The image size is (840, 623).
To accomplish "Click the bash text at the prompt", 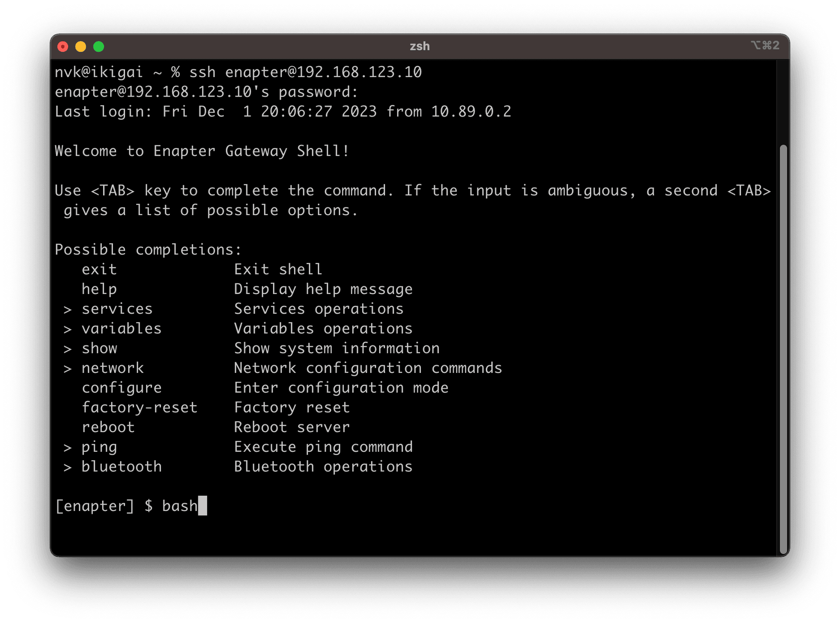I will click(x=179, y=505).
